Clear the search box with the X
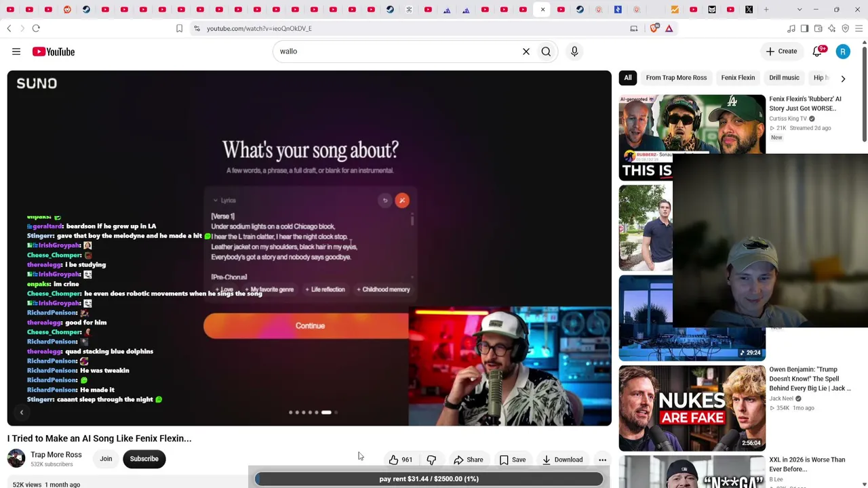Image resolution: width=868 pixels, height=488 pixels. [526, 52]
